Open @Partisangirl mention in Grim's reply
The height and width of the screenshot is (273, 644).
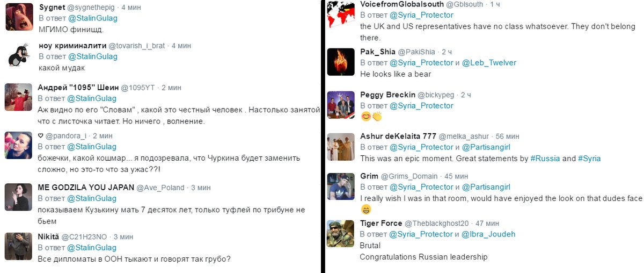point(486,186)
